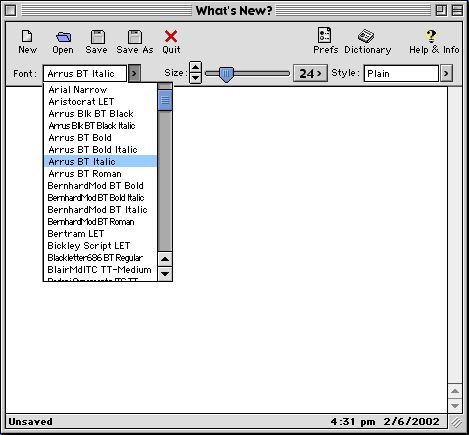
Task: Click the document scroll down arrow
Action: [x=455, y=406]
